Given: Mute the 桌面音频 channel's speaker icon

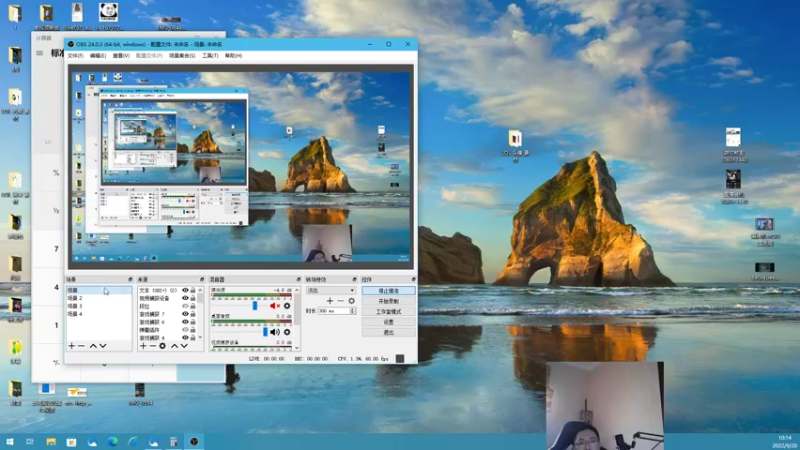Looking at the screenshot, I should (x=275, y=332).
